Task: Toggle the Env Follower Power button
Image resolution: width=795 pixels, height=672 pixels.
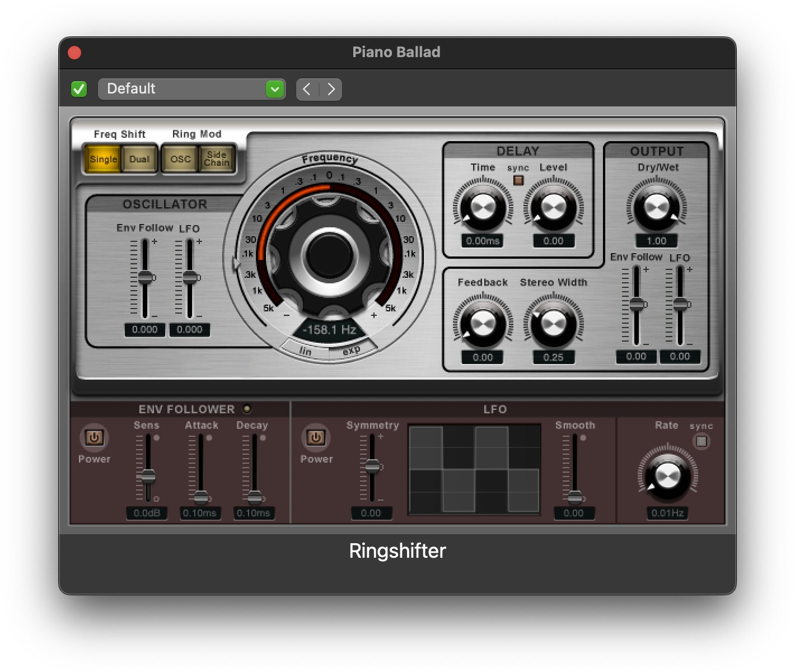Action: [x=94, y=437]
